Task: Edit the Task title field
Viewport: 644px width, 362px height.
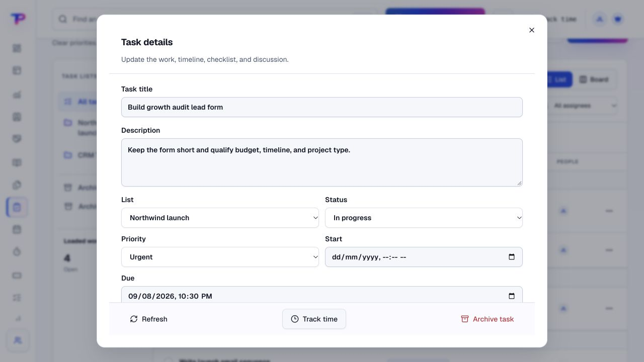Action: click(x=322, y=107)
